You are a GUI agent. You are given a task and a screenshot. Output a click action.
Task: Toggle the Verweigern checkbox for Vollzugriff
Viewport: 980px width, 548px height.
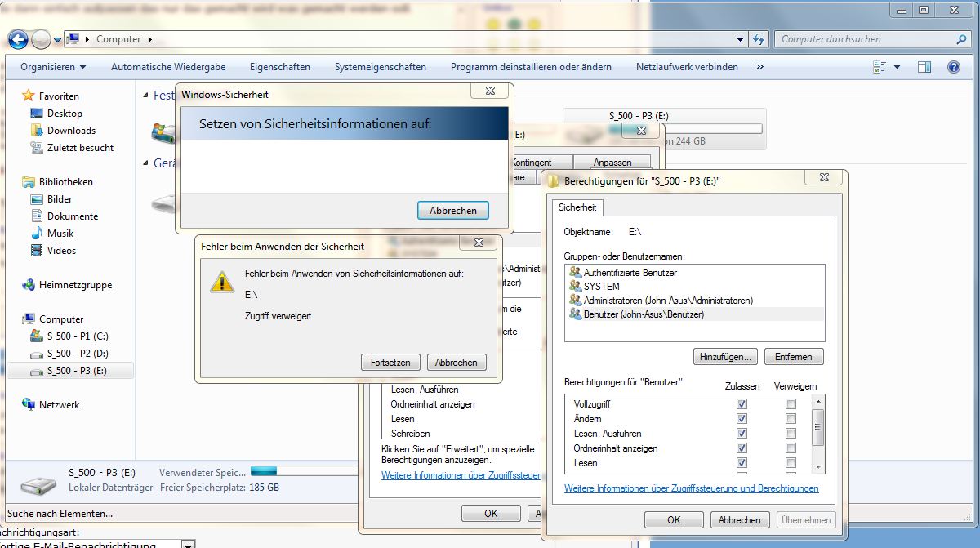(791, 404)
